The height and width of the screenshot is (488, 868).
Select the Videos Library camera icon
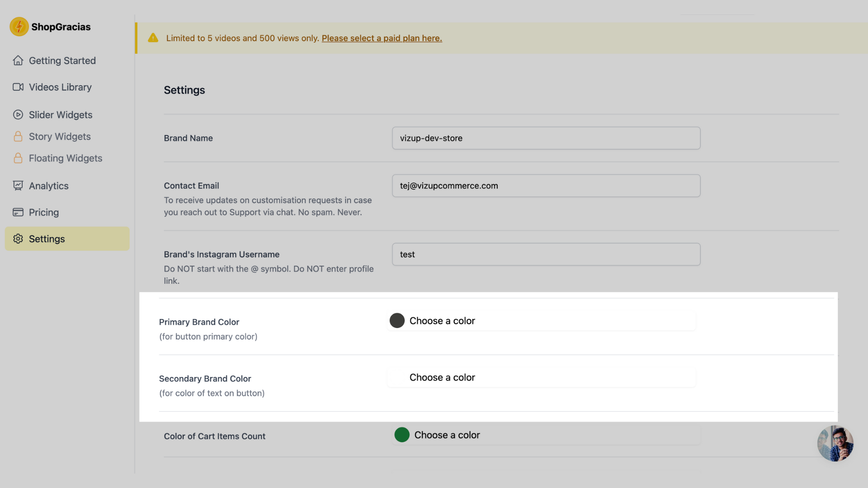click(18, 87)
